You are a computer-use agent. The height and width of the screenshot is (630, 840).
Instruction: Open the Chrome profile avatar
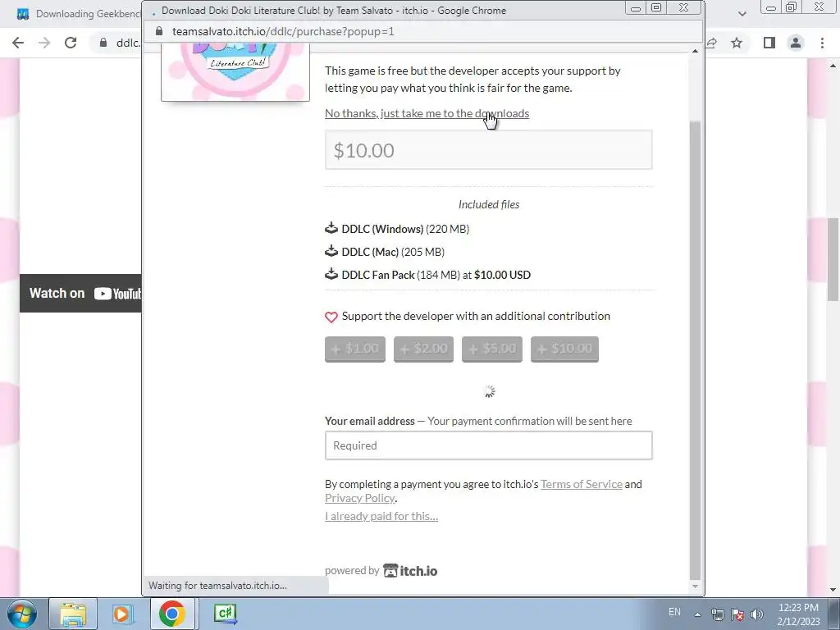(x=796, y=43)
